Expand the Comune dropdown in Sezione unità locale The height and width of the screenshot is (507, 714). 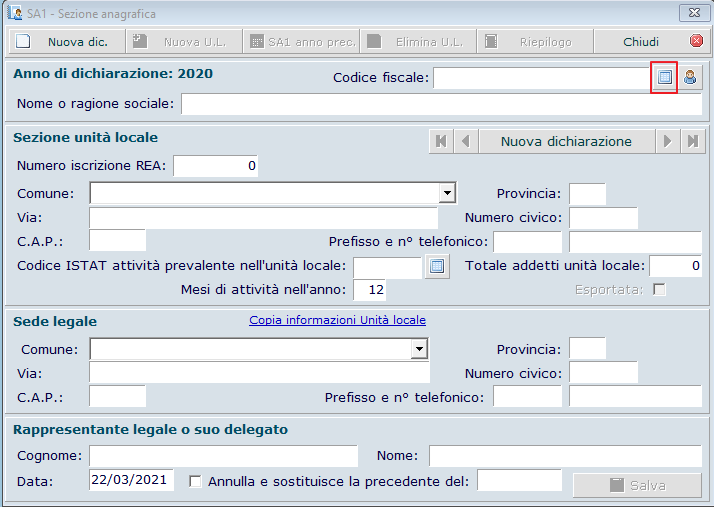(x=448, y=193)
